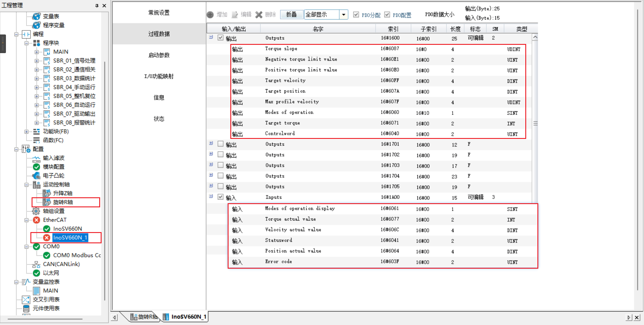Click the 增加 (add) plus icon
Screen dimensions: 644x325
coord(210,15)
